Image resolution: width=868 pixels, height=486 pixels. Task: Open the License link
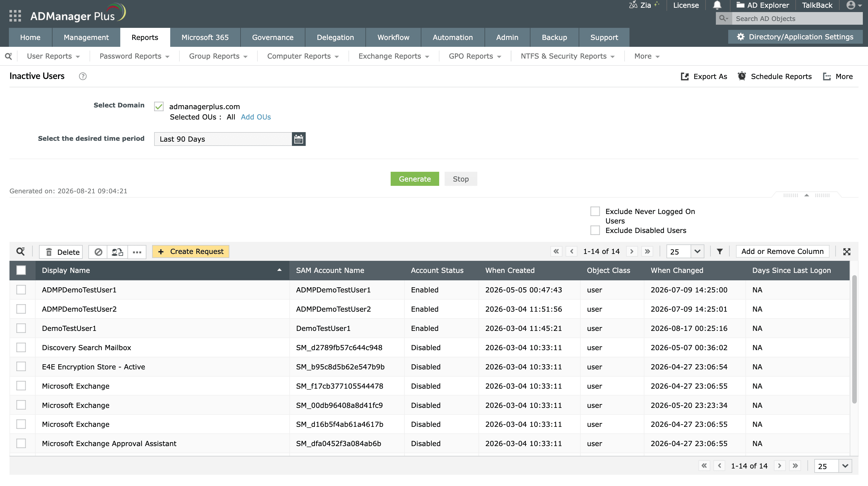686,5
